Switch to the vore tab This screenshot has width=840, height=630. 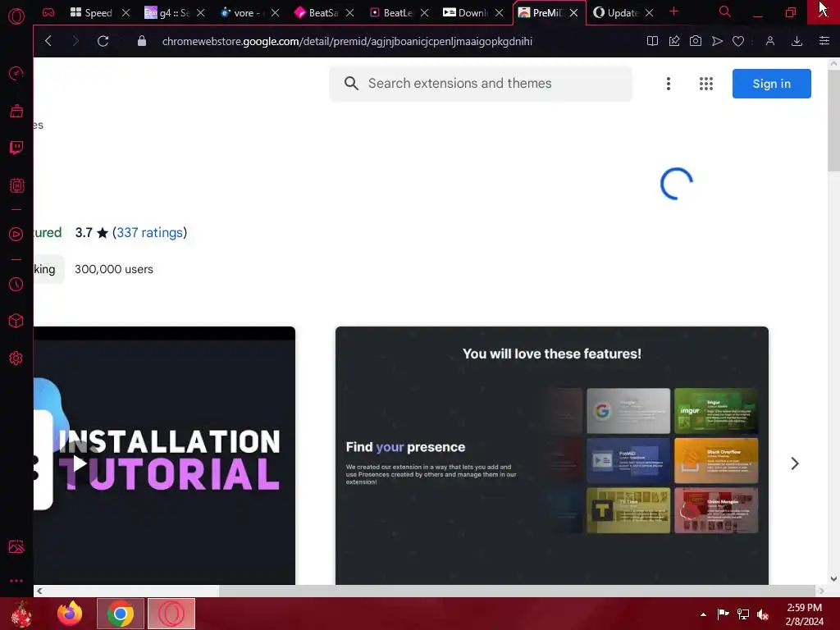[x=242, y=13]
